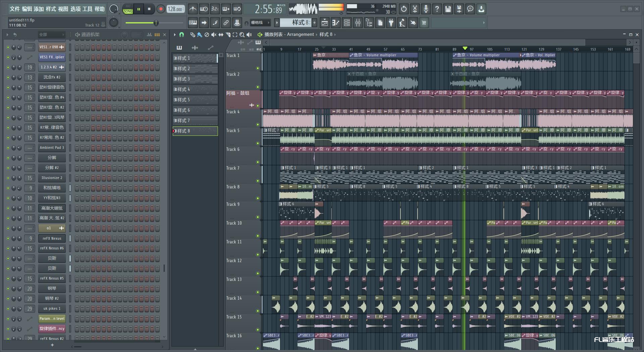Open the 添加 menu

pos(39,9)
